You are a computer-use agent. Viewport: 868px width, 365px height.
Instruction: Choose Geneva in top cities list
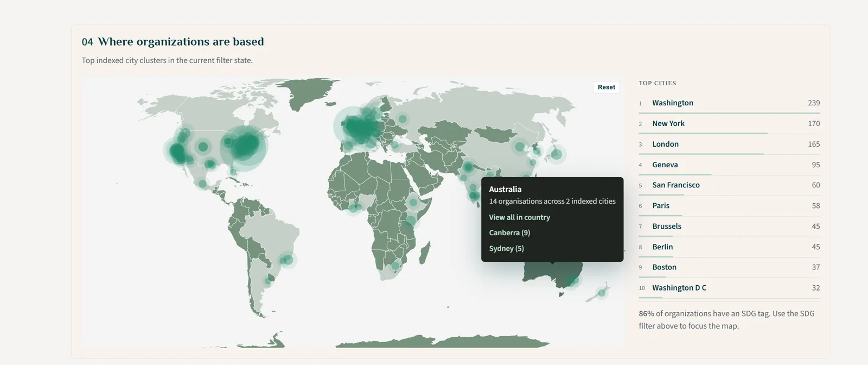click(x=729, y=165)
